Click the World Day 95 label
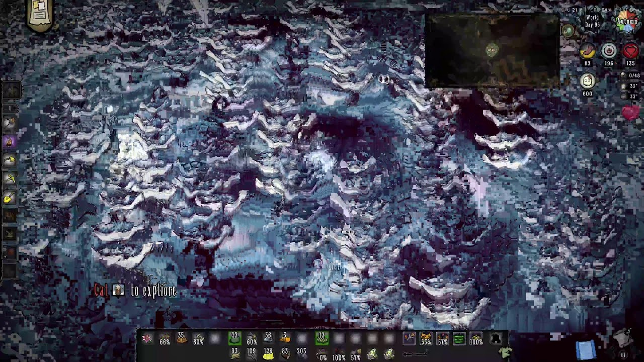The image size is (644, 362). (x=593, y=21)
